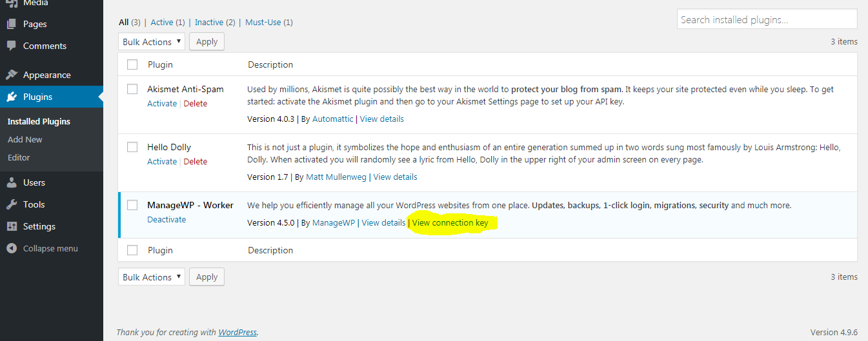Viewport: 868px width, 341px height.
Task: Check the Akismet Anti-Spam checkbox
Action: pos(132,89)
